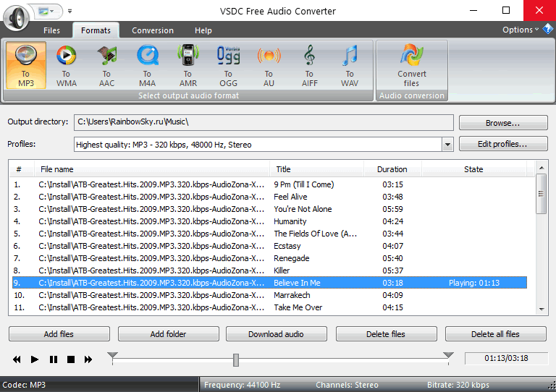
Task: Click the start trim marker on seek bar
Action: [x=112, y=355]
